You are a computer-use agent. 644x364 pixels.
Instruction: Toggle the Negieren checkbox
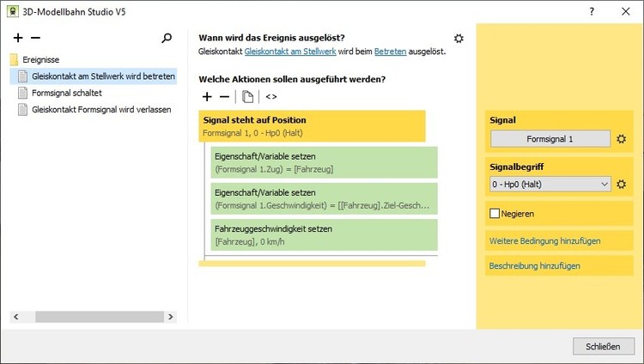[494, 212]
